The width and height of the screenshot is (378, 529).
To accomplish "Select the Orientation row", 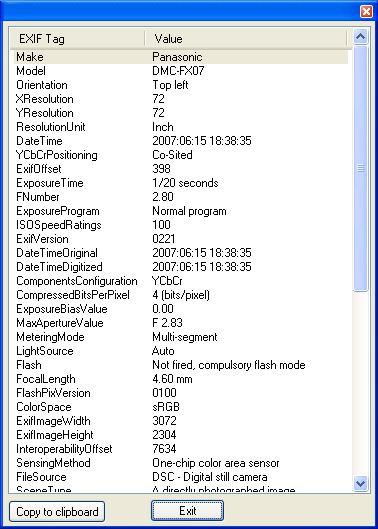I will click(x=181, y=85).
